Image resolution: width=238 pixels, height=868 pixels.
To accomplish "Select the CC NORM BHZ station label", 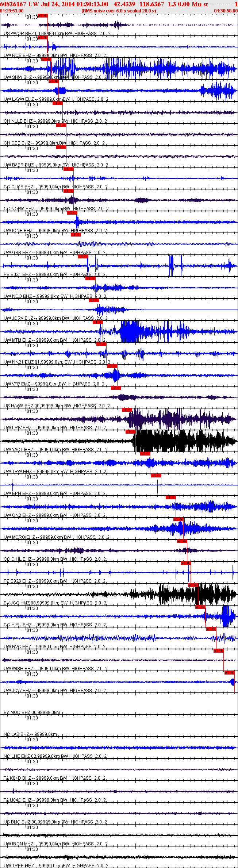I will (56, 209).
